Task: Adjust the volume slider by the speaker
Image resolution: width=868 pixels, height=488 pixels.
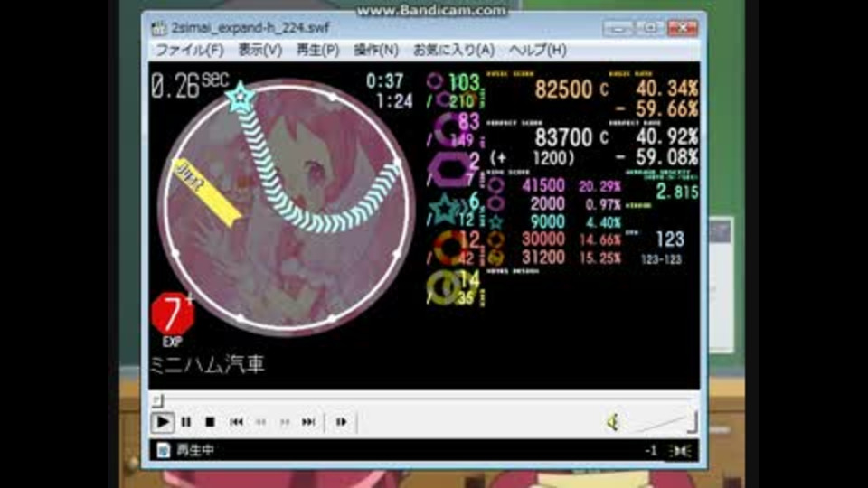Action: pyautogui.click(x=665, y=423)
